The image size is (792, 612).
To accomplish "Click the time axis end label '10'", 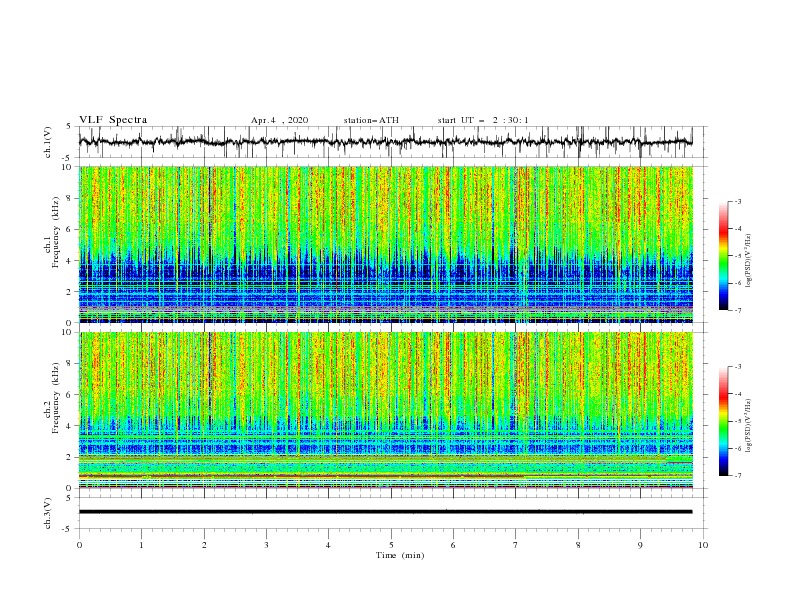I will click(x=703, y=545).
